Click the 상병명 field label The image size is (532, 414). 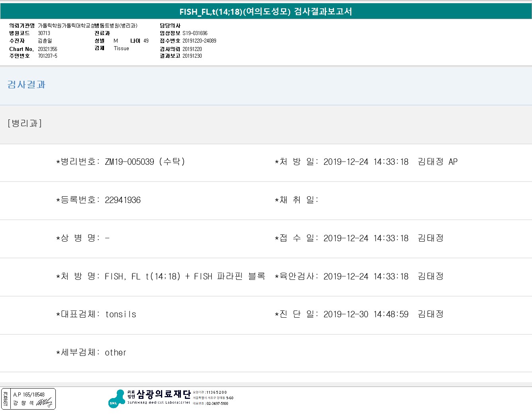click(x=78, y=238)
